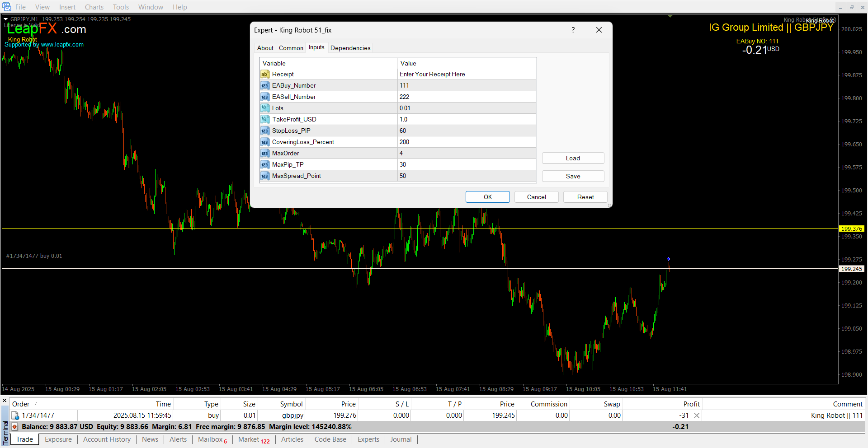This screenshot has width=868, height=448.
Task: Close the Terminal panel
Action: (5, 401)
